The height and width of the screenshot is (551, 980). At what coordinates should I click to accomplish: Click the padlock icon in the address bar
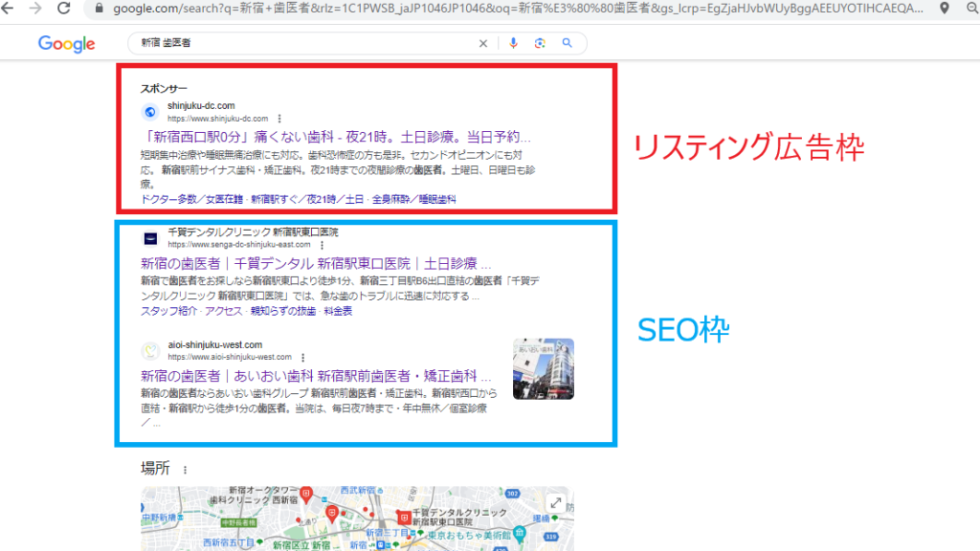[100, 11]
